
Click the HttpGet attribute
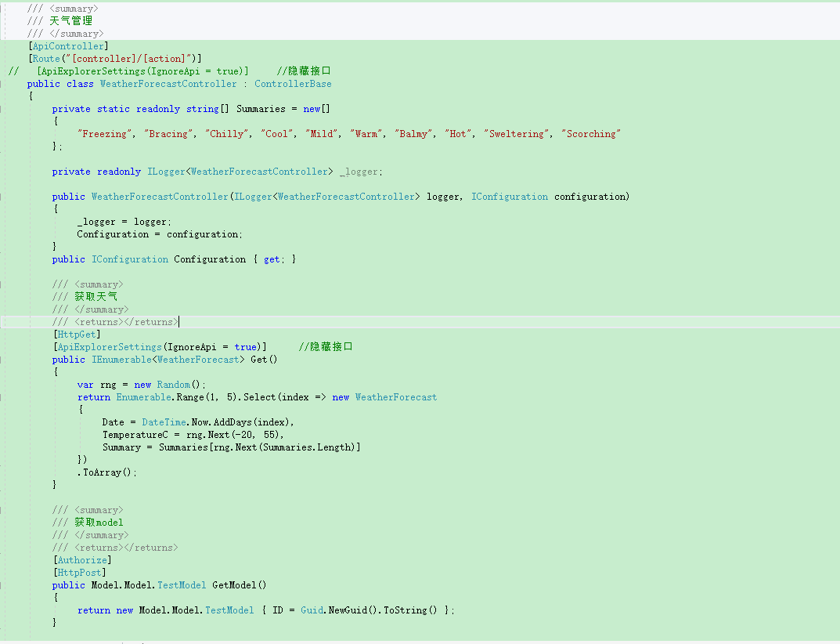coord(77,335)
